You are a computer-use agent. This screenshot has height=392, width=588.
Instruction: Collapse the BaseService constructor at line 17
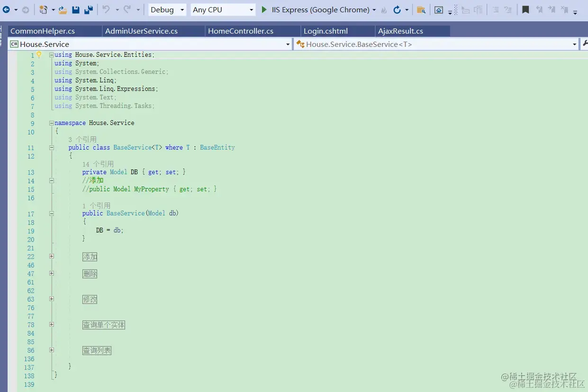tap(51, 213)
